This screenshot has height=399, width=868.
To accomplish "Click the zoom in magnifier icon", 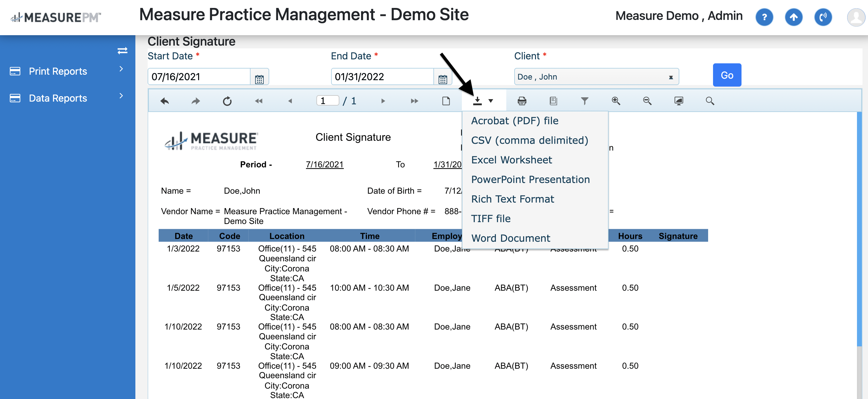I will tap(616, 101).
